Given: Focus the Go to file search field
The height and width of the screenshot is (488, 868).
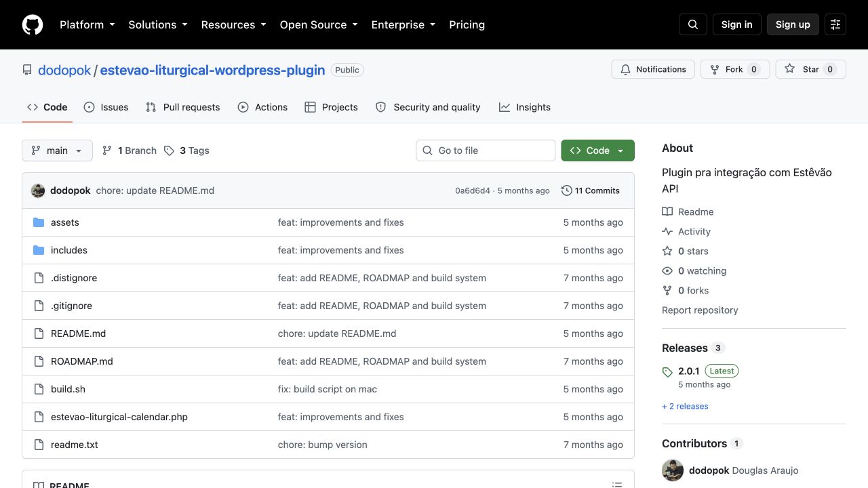Looking at the screenshot, I should [486, 150].
